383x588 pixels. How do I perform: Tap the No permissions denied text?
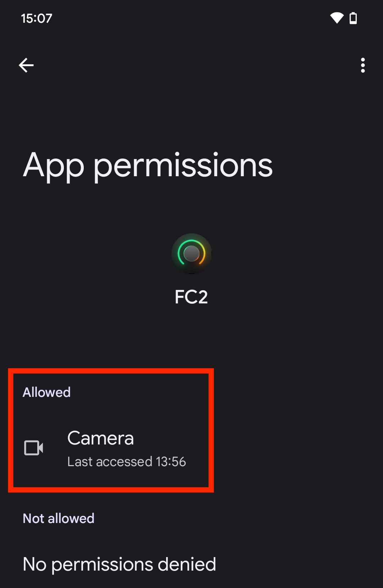(119, 564)
